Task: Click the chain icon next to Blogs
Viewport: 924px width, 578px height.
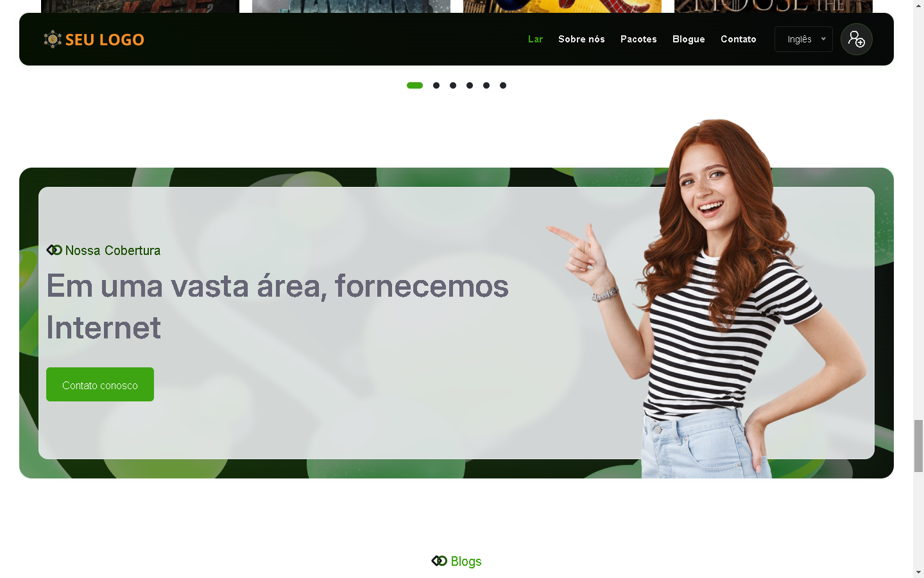Action: pyautogui.click(x=439, y=561)
